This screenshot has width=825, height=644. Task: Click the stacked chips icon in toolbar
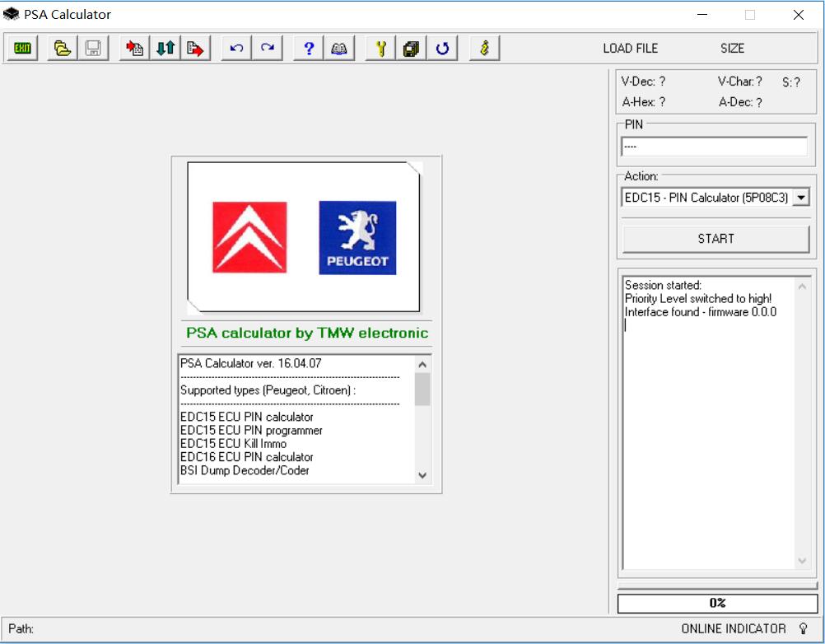tap(411, 49)
